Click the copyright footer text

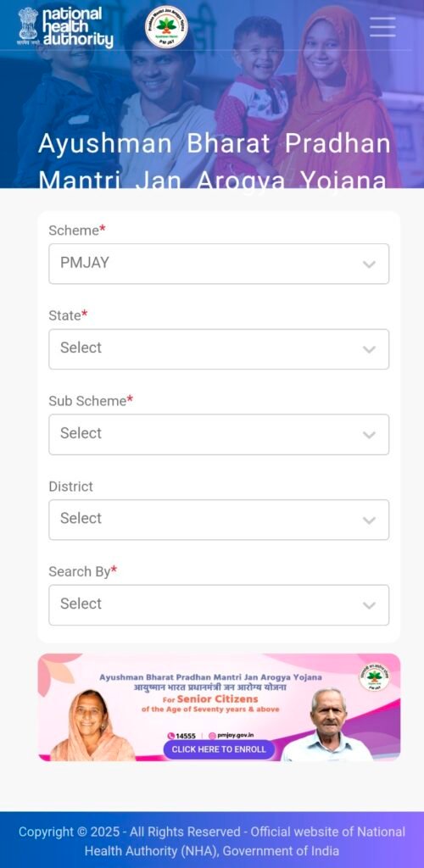tap(212, 841)
